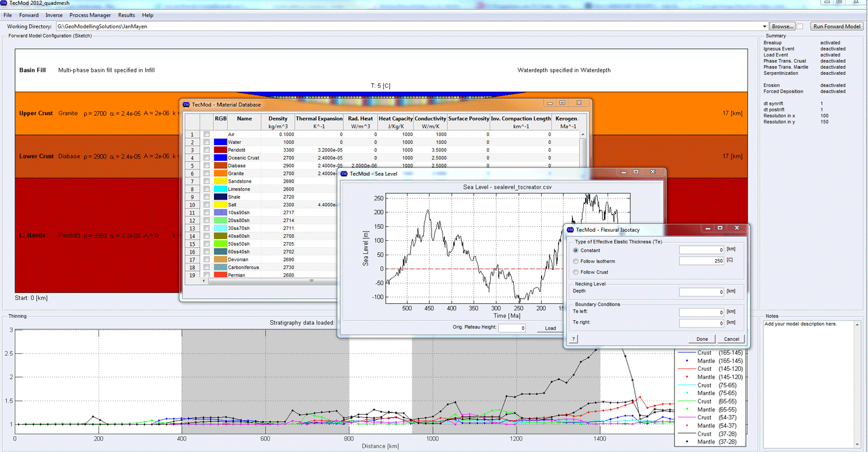
Task: Click the Orig. Plateau Height input field
Action: tap(511, 328)
